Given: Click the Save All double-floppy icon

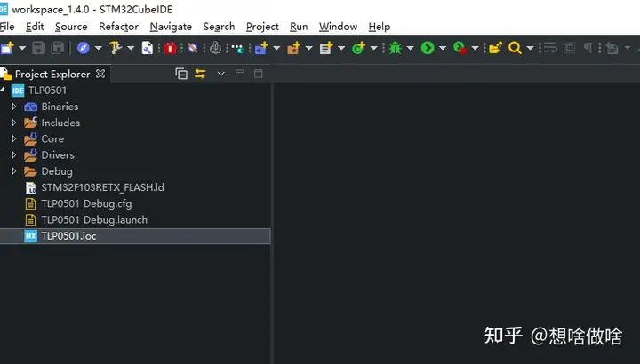Looking at the screenshot, I should [58, 48].
